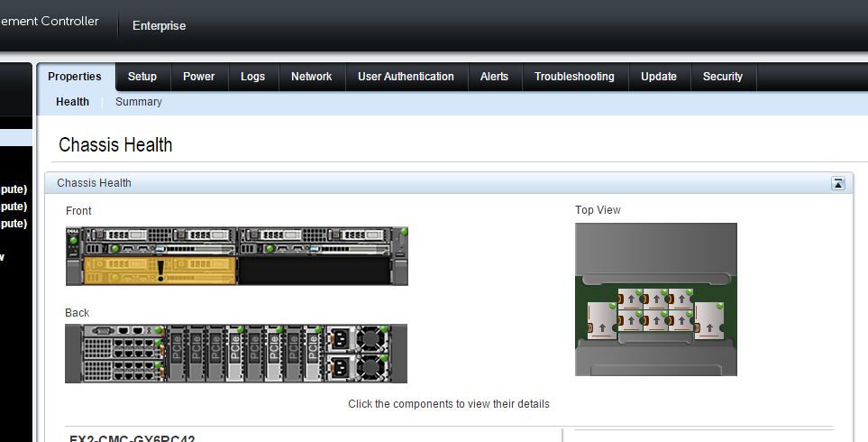Collapse the Chassis Health panel
Image resolution: width=868 pixels, height=442 pixels.
(838, 183)
